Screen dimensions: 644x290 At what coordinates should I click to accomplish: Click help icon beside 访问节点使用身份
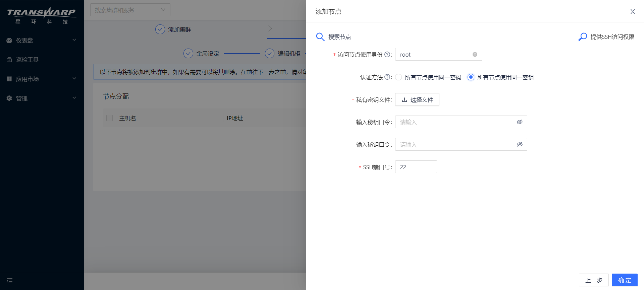(387, 54)
